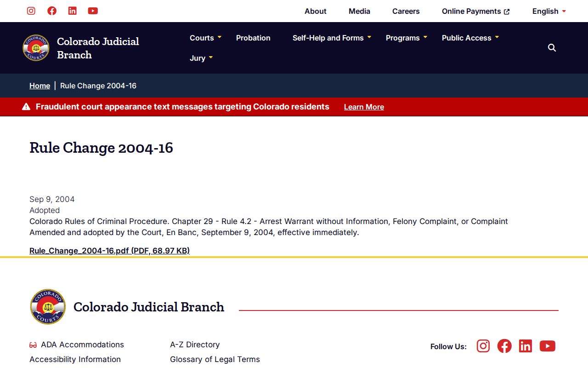Click the Home breadcrumb link

tap(40, 86)
